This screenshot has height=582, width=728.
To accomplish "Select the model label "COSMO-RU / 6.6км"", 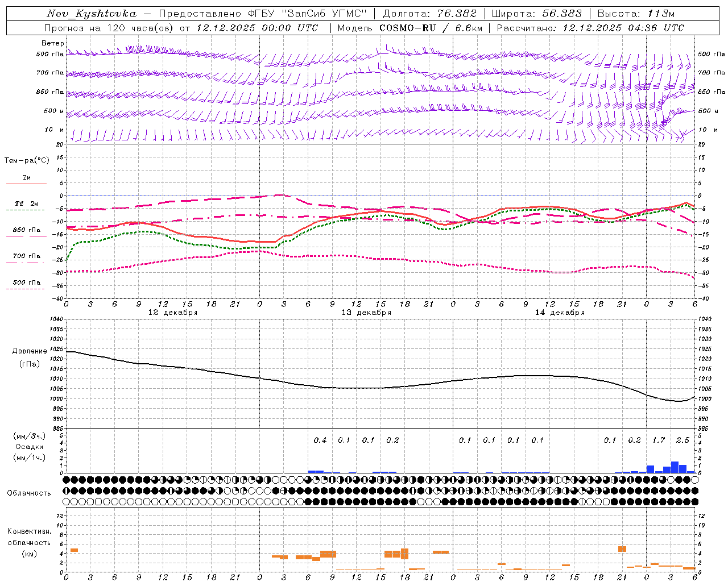I will (x=431, y=28).
